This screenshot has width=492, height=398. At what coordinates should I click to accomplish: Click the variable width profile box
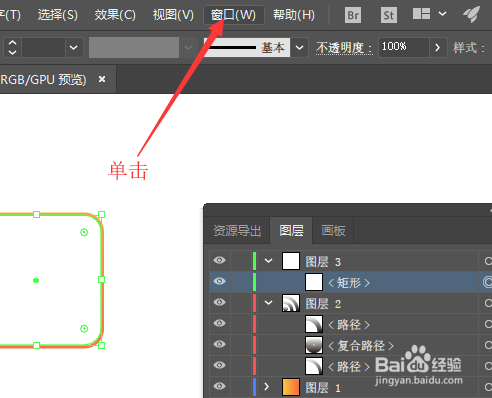click(x=134, y=47)
